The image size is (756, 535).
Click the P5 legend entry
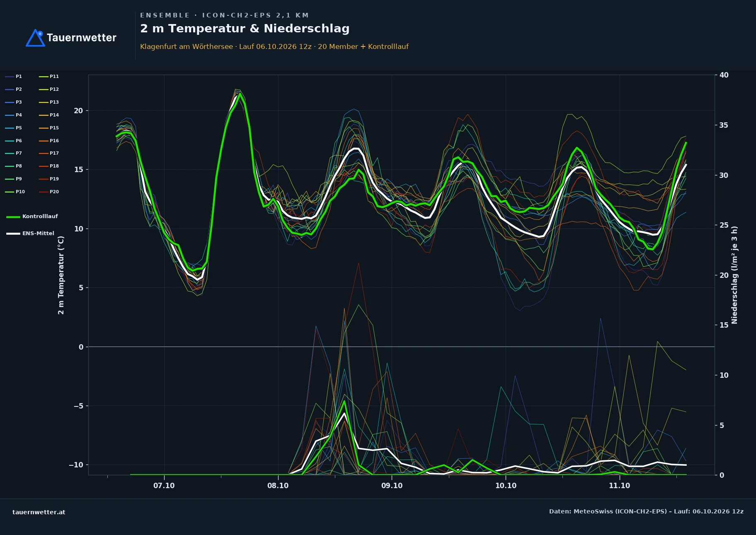[13, 128]
